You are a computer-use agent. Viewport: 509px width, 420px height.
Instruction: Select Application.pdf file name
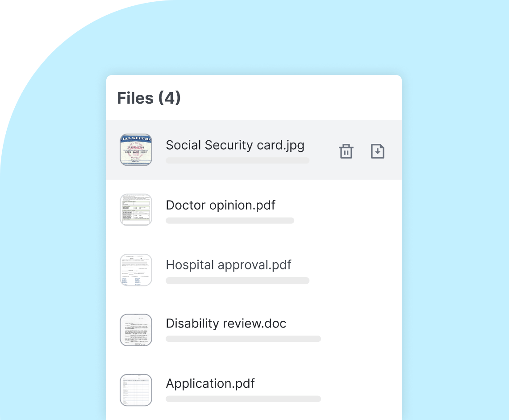point(210,384)
